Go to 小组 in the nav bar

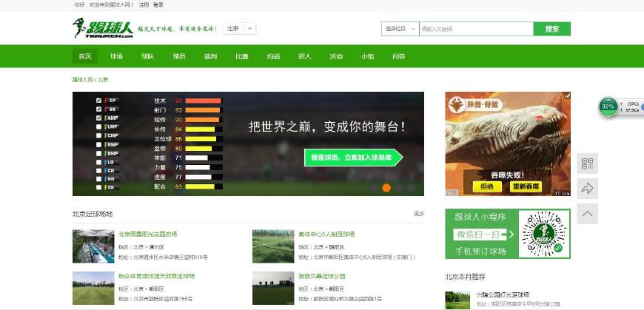tap(367, 56)
